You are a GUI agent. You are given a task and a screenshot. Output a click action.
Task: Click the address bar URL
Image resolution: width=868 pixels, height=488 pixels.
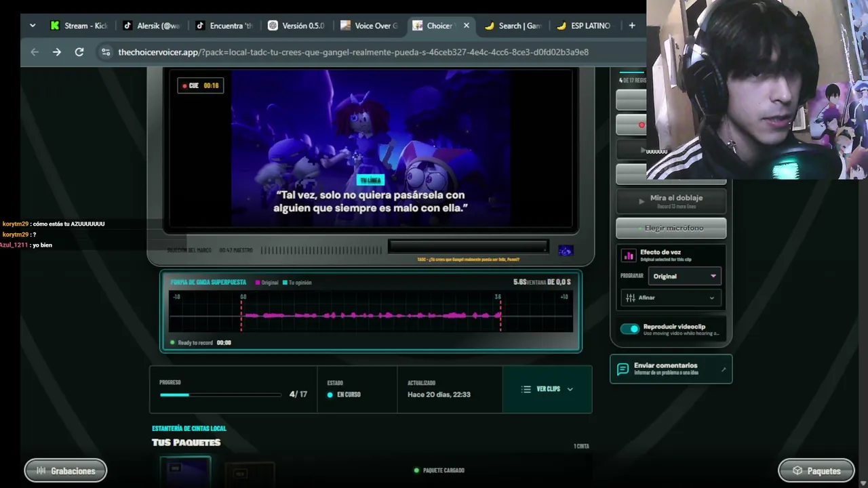pos(353,52)
